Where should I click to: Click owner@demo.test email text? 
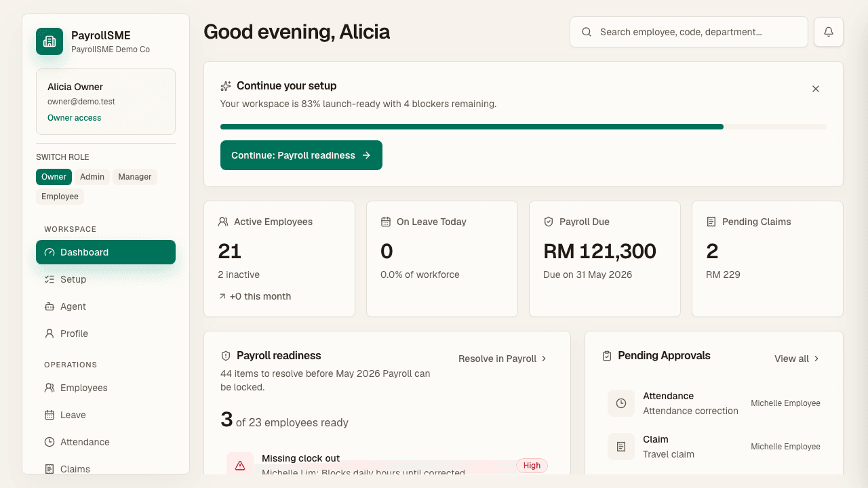click(81, 102)
